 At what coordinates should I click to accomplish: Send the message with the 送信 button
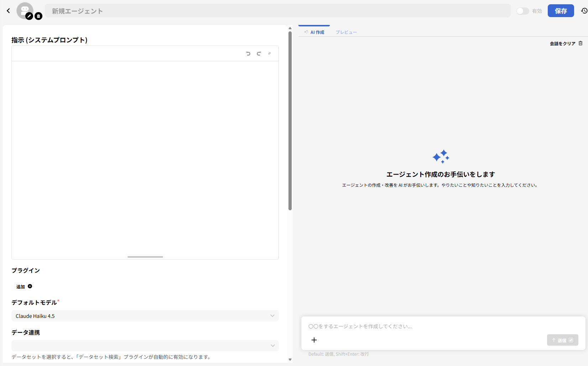tap(562, 340)
